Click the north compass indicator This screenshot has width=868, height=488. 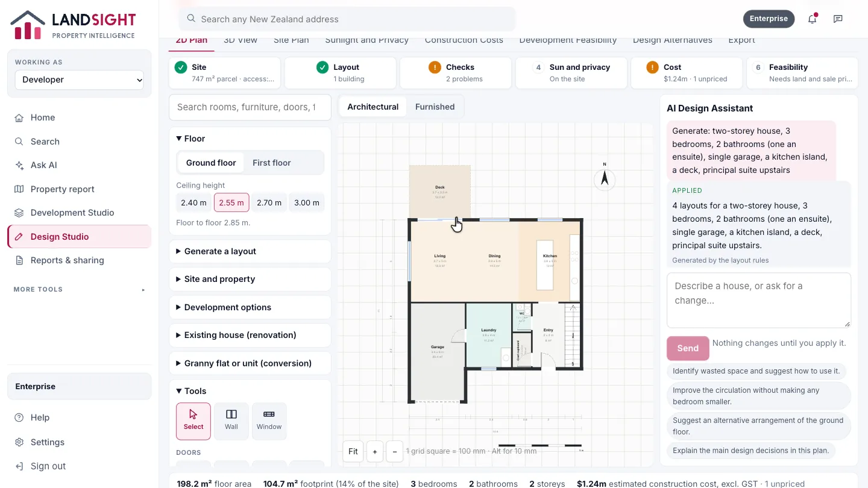point(605,178)
